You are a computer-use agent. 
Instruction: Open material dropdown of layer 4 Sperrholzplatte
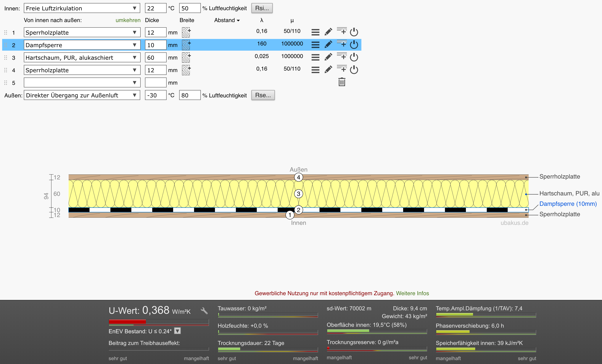(x=82, y=70)
